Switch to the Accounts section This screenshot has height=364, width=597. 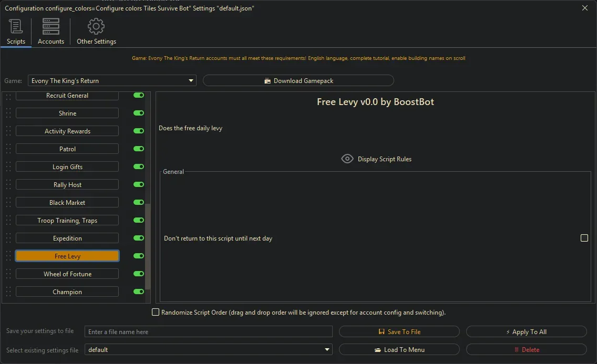pos(50,26)
